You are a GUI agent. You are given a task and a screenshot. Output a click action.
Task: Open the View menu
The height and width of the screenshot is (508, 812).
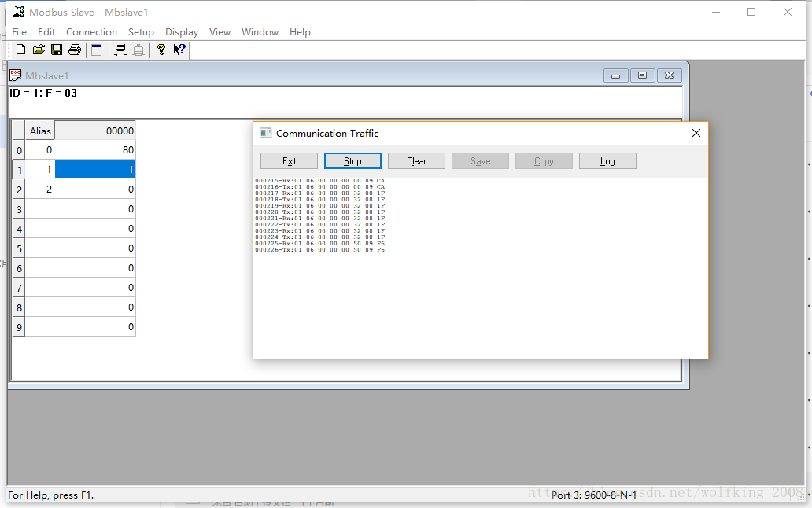pos(220,32)
